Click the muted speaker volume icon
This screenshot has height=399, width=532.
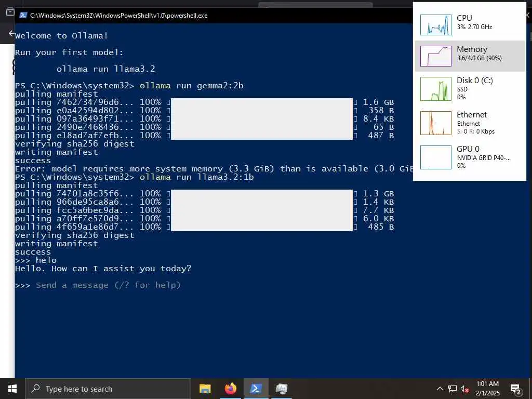[x=465, y=389]
